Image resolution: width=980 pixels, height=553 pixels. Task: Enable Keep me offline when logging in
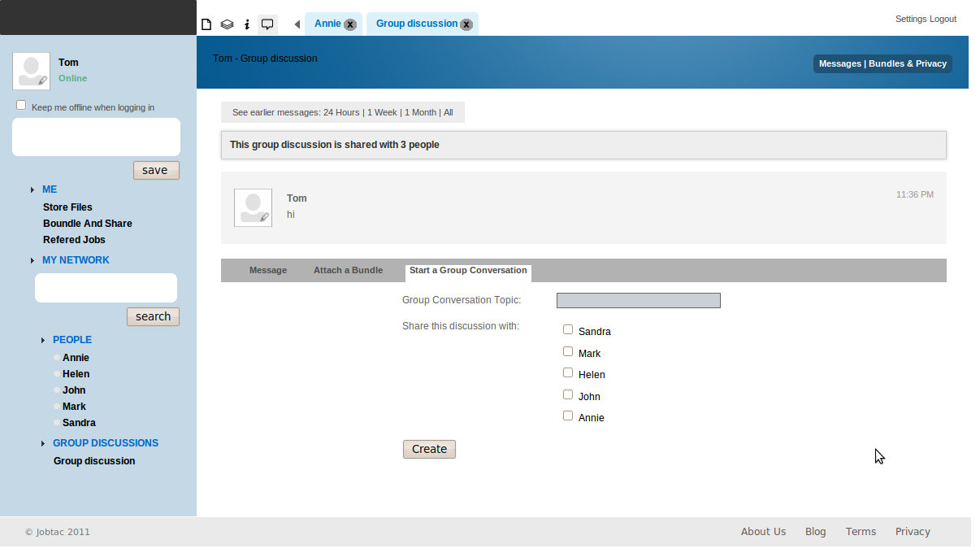pyautogui.click(x=21, y=106)
